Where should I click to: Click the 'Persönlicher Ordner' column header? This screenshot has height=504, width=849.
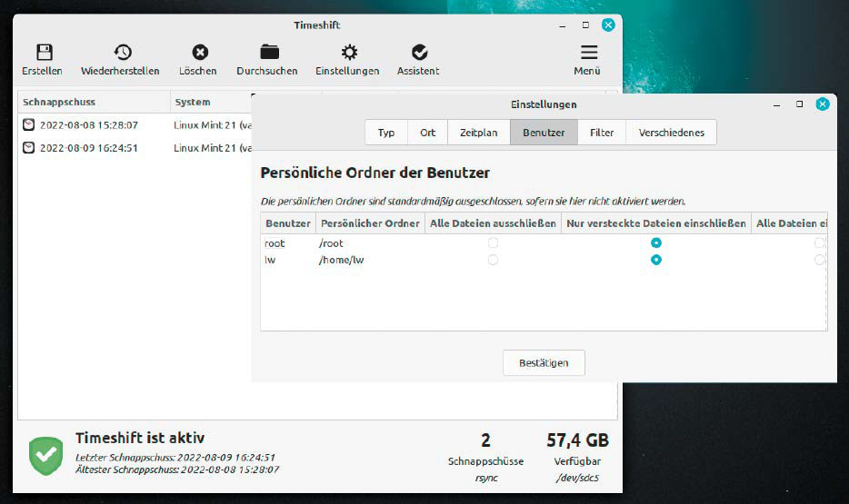[x=370, y=223]
